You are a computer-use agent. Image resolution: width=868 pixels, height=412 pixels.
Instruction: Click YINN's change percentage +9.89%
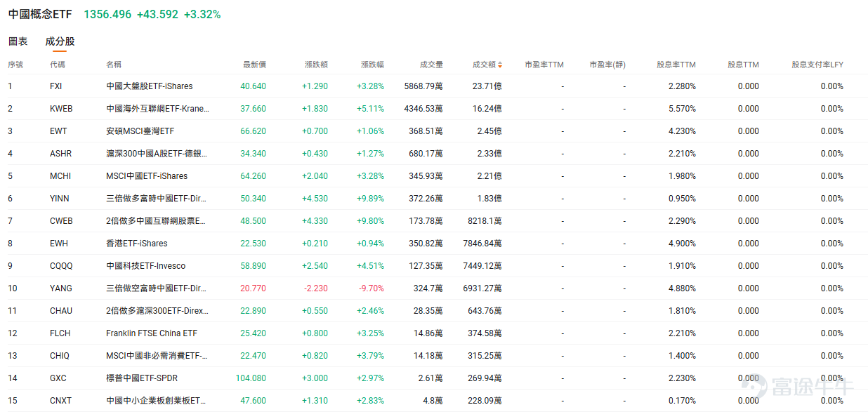[370, 199]
